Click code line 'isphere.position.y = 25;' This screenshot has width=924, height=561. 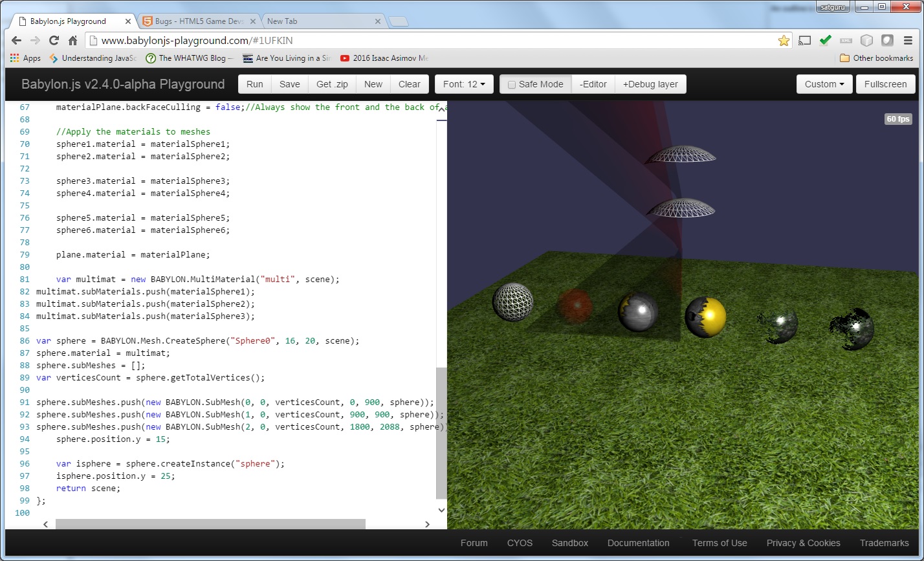click(x=115, y=476)
